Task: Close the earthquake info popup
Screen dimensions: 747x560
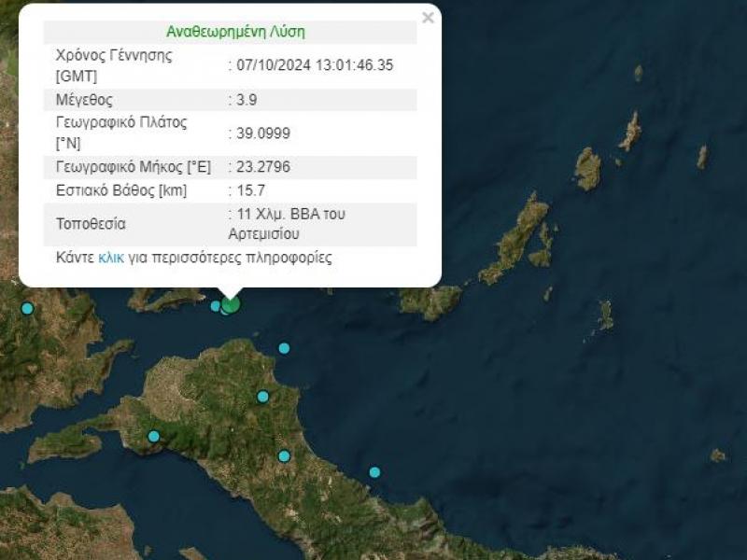Action: (x=428, y=18)
